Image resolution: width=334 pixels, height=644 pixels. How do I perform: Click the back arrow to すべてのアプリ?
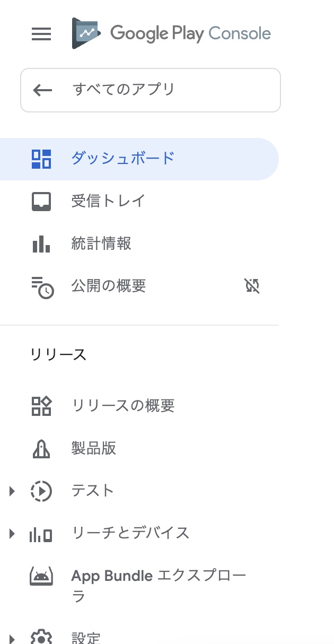[42, 90]
